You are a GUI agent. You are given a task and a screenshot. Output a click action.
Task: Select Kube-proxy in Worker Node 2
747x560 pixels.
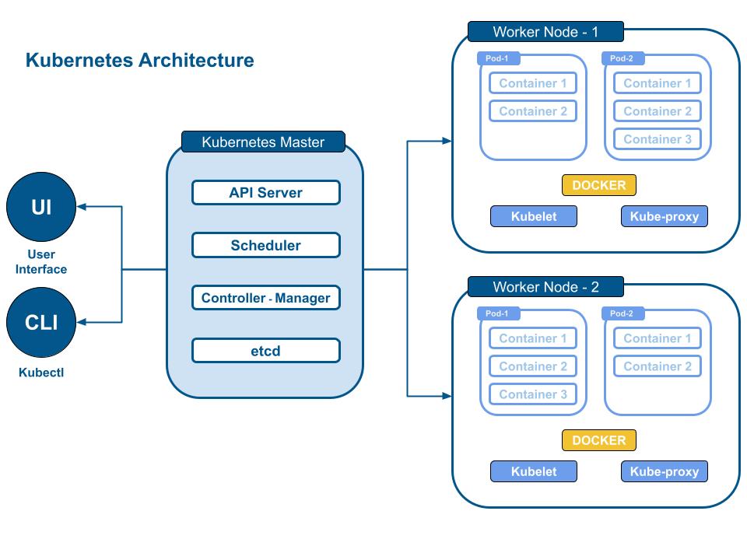click(664, 471)
